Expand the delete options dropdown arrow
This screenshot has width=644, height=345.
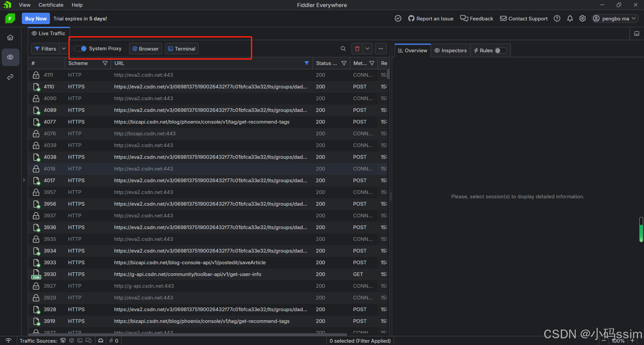[368, 49]
